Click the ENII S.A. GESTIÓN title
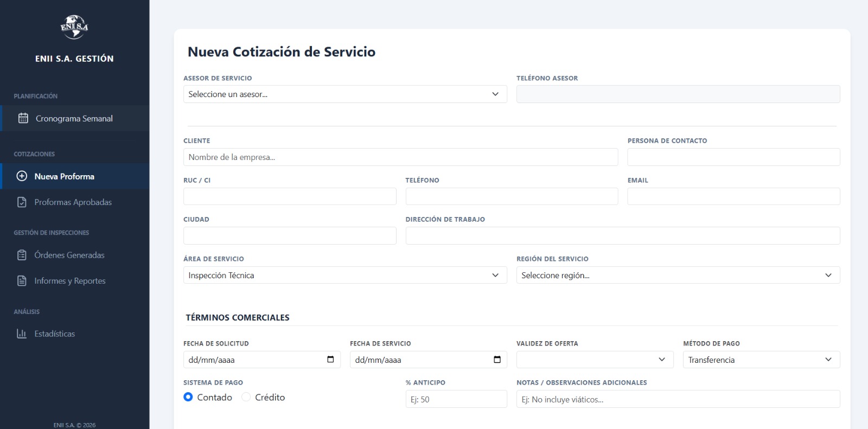The image size is (868, 429). tap(74, 59)
